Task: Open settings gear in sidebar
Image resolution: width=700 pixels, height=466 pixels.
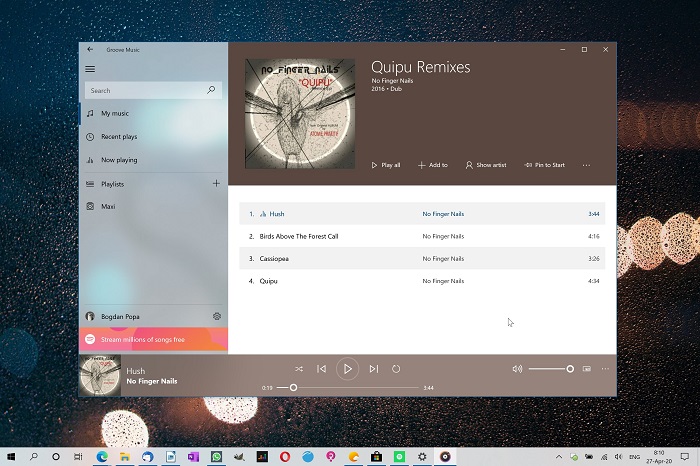Action: 217,316
